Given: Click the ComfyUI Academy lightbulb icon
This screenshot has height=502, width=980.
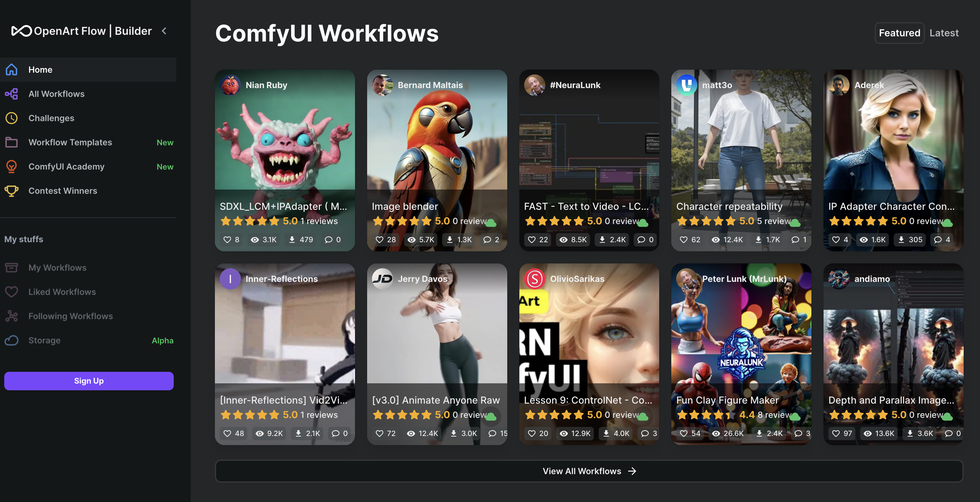Looking at the screenshot, I should click(x=12, y=166).
